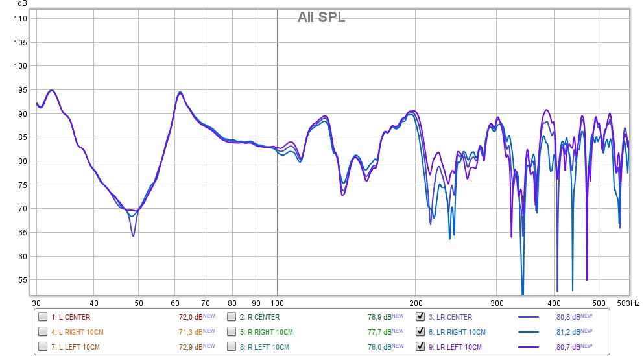Screen dimensions: 644x356
Task: Hide the LR RIGHT 10CM trace
Action: click(420, 332)
